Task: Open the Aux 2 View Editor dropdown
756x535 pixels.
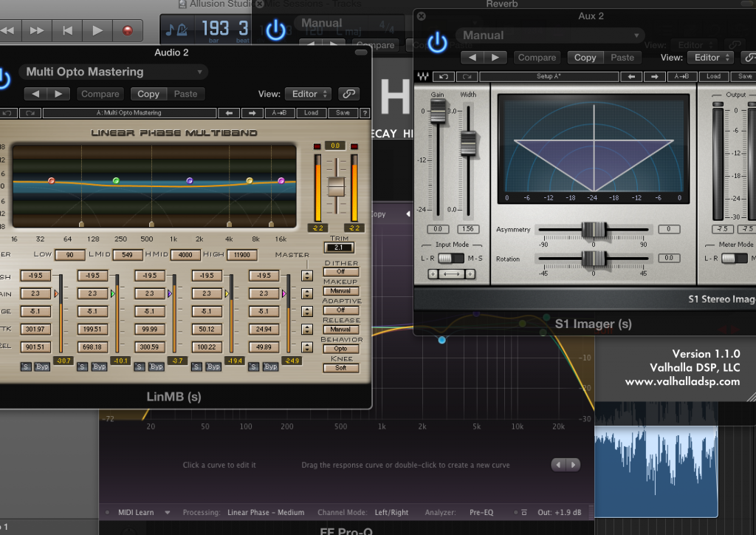Action: pyautogui.click(x=711, y=58)
